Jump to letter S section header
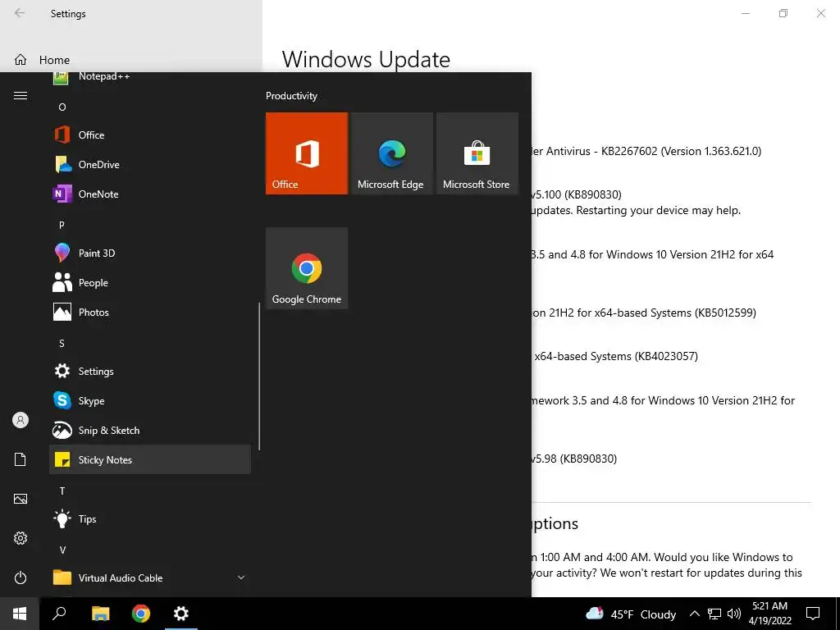This screenshot has width=840, height=630. 62,344
